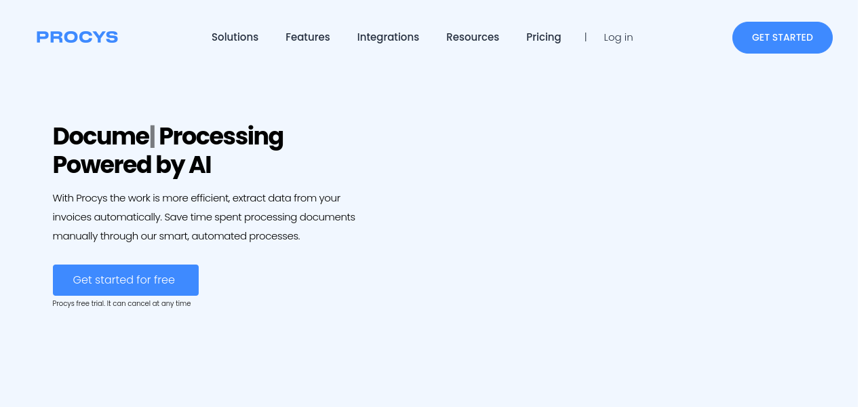Open the Solutions menu

235,37
